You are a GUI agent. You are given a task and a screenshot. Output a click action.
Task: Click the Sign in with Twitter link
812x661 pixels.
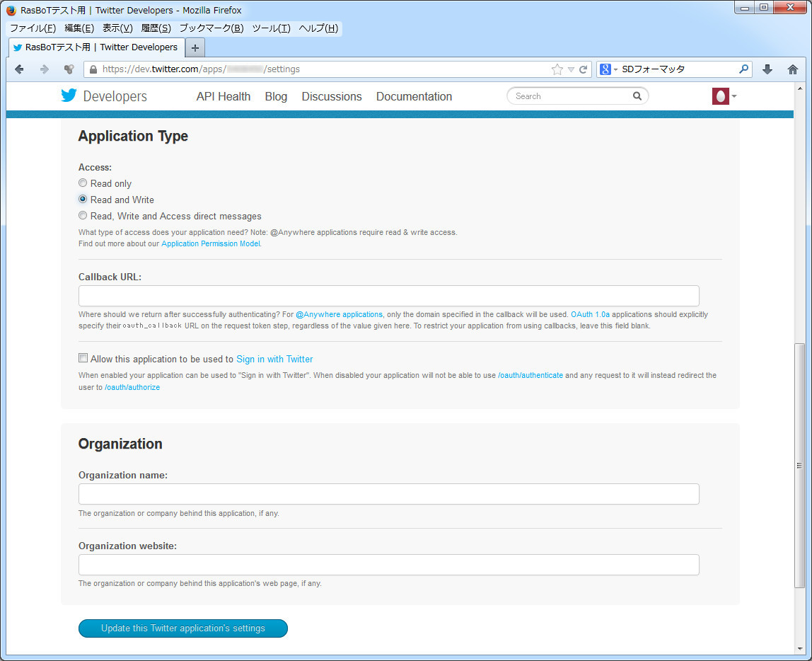pos(274,359)
